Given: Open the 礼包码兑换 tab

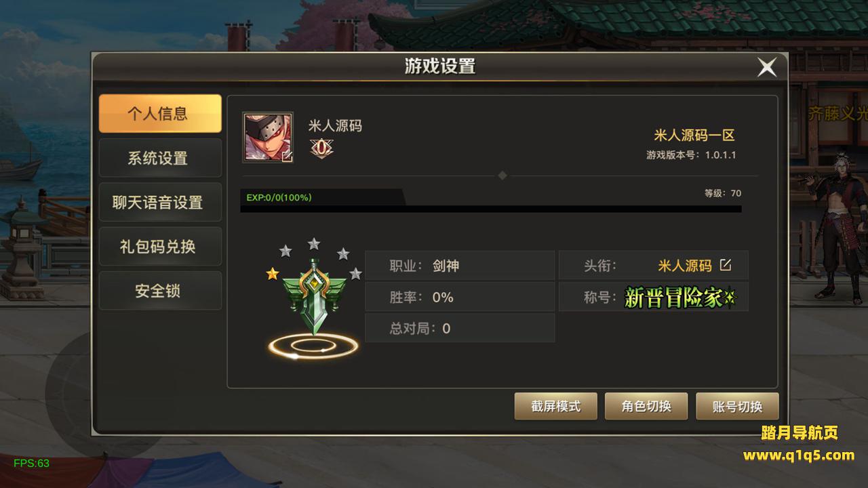Looking at the screenshot, I should tap(160, 247).
